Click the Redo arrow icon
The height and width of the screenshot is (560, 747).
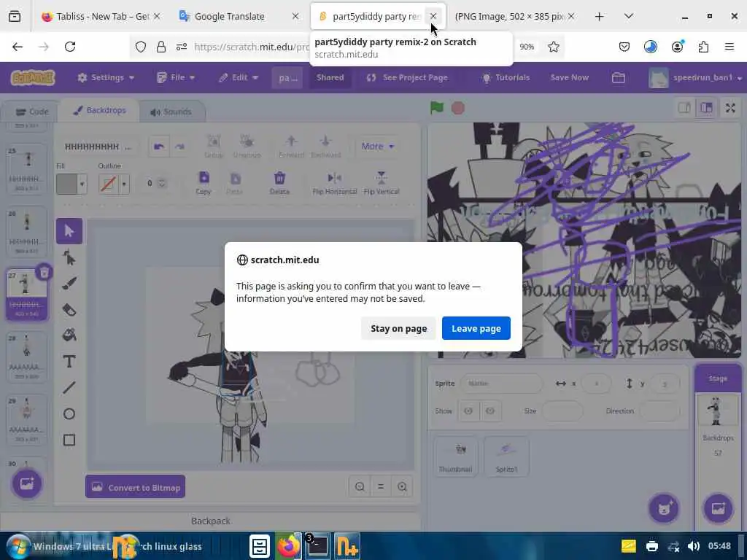[x=179, y=146]
